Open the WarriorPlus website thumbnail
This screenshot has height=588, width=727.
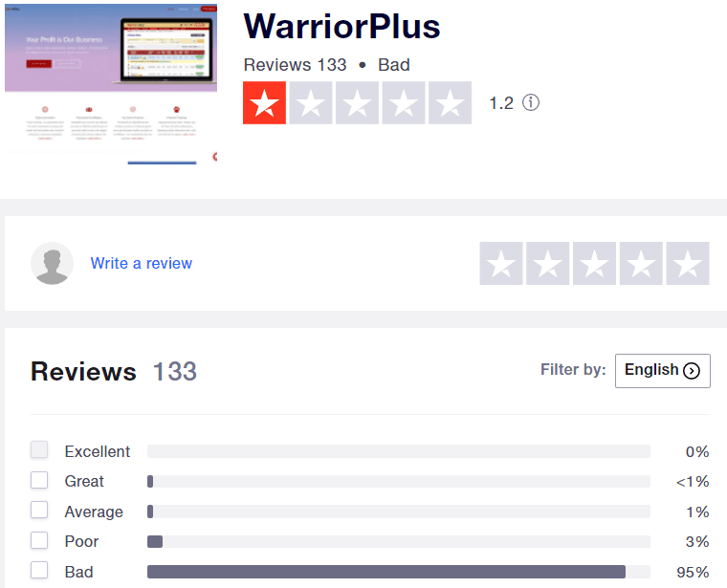[x=111, y=84]
